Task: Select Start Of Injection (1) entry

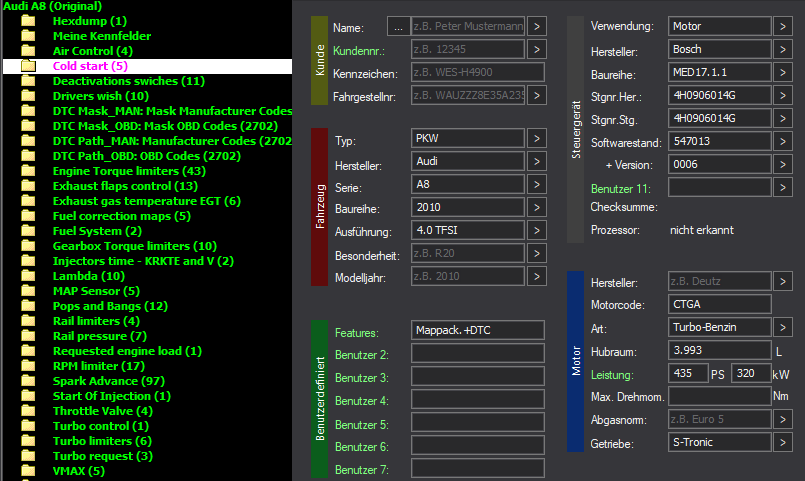Action: click(112, 396)
